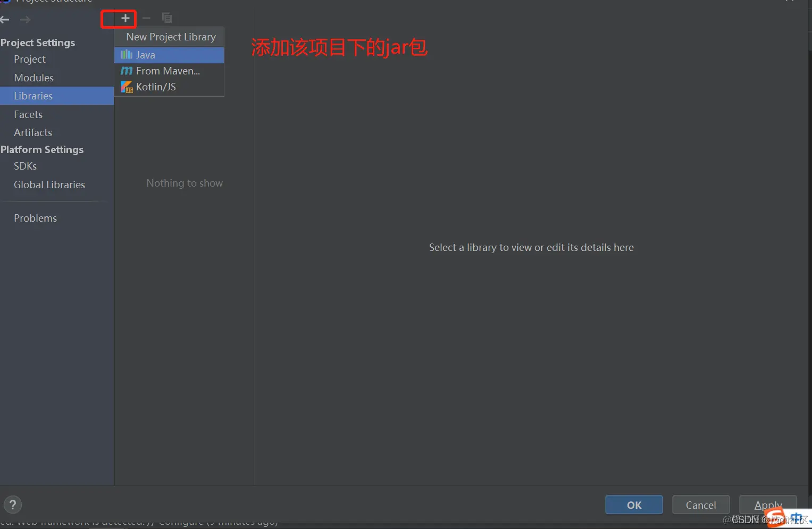Screen dimensions: 812x529
Task: Click the Kotlin/JS icon
Action: tap(127, 87)
